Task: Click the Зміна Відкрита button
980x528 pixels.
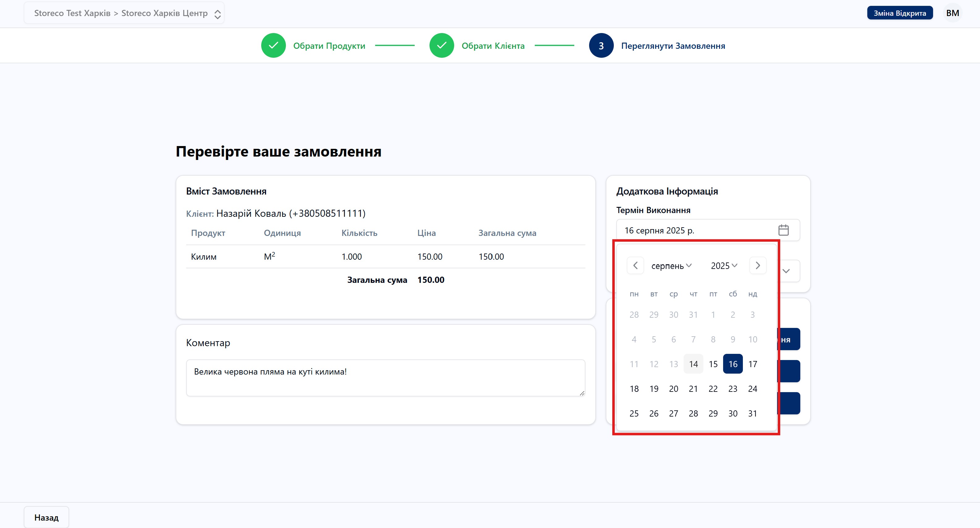Action: click(900, 13)
